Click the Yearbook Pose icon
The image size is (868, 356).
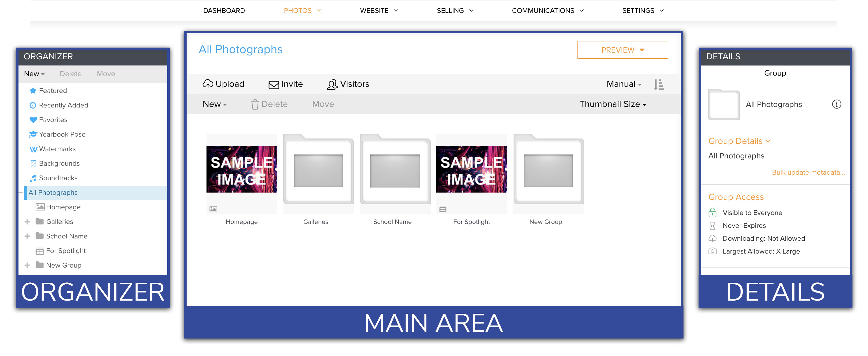coord(33,134)
